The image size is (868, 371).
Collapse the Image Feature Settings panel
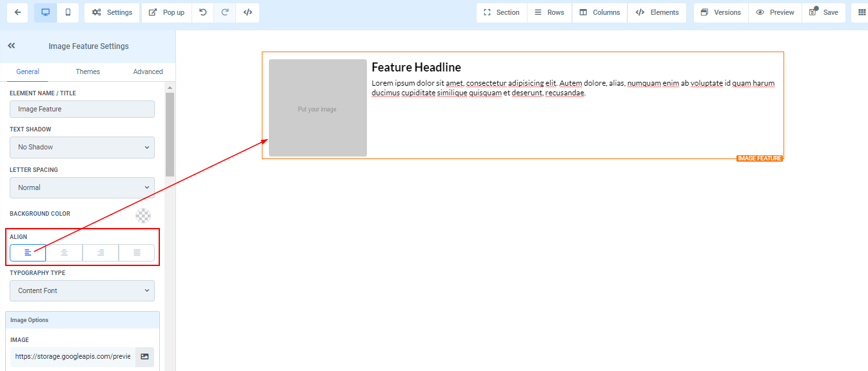(12, 46)
